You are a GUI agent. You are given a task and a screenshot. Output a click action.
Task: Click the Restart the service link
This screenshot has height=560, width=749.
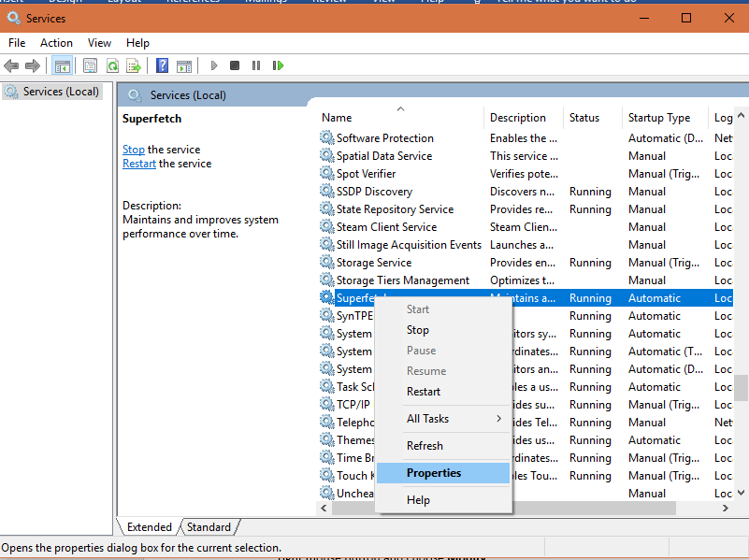pyautogui.click(x=139, y=164)
